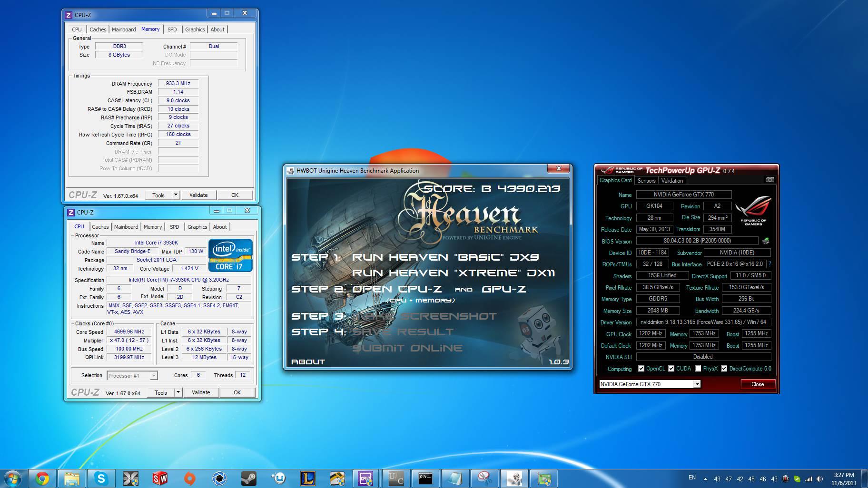Open the EN language indicator in tray
Image resolution: width=868 pixels, height=488 pixels.
click(692, 478)
